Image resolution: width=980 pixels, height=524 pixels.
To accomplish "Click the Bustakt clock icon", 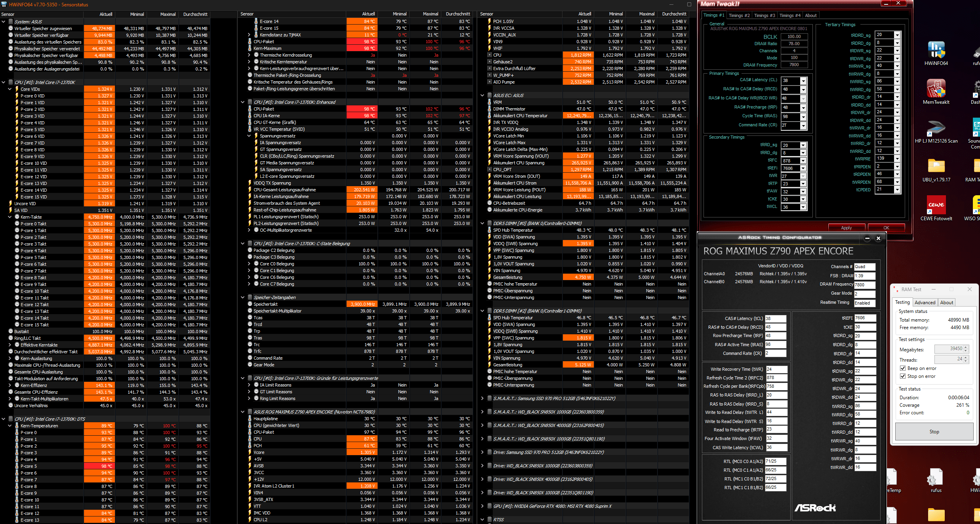I will pyautogui.click(x=11, y=332).
